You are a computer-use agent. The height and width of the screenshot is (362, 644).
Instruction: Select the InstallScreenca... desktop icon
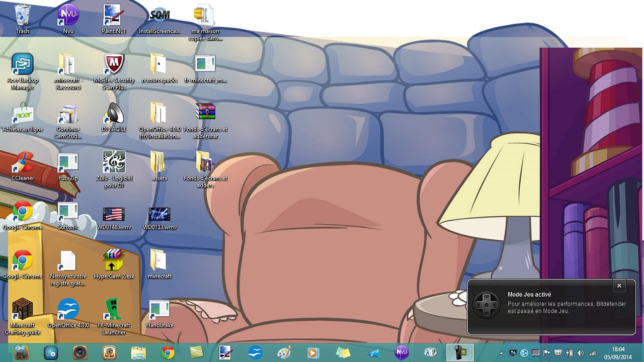click(x=159, y=19)
